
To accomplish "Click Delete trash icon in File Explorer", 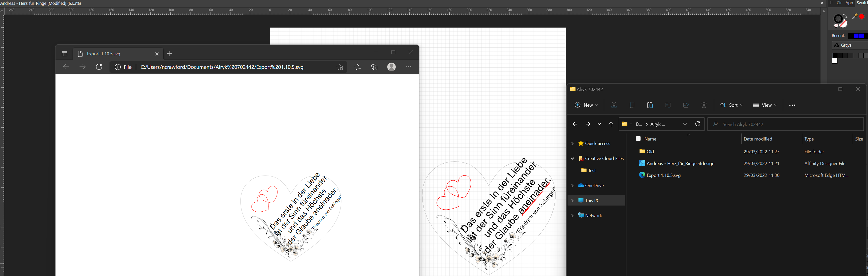I will point(704,105).
